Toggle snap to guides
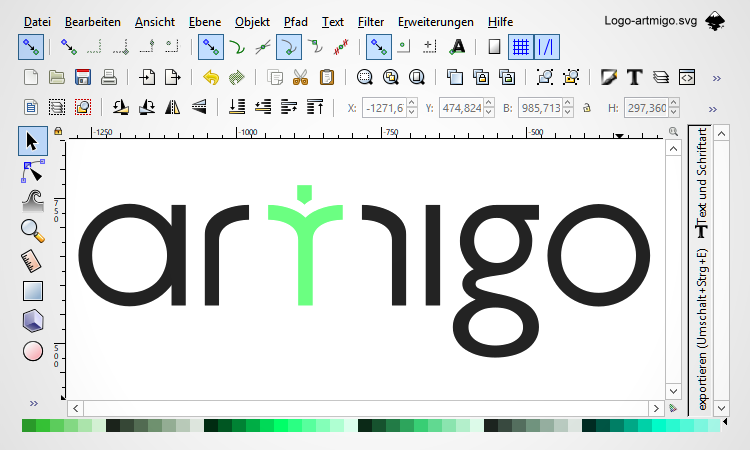The width and height of the screenshot is (750, 450). (x=547, y=47)
